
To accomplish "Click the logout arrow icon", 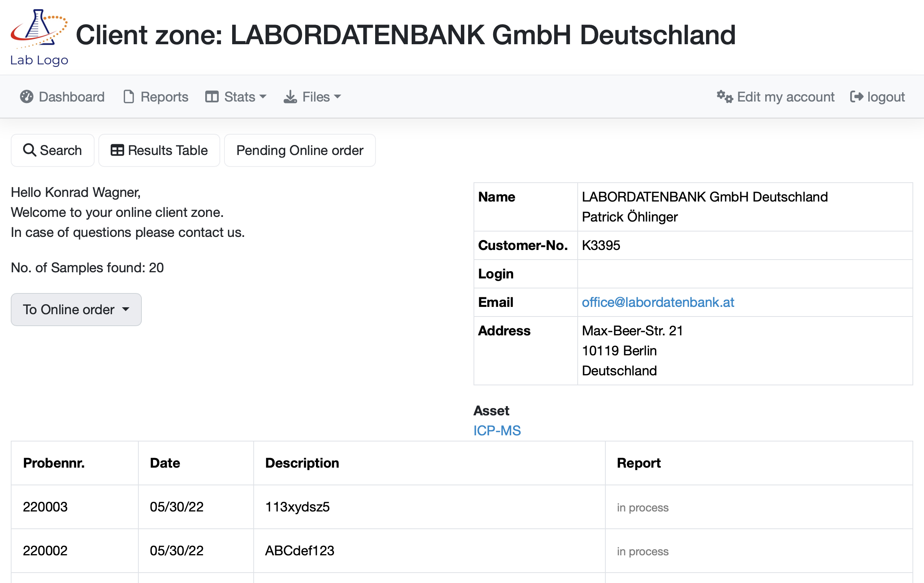I will coord(856,97).
